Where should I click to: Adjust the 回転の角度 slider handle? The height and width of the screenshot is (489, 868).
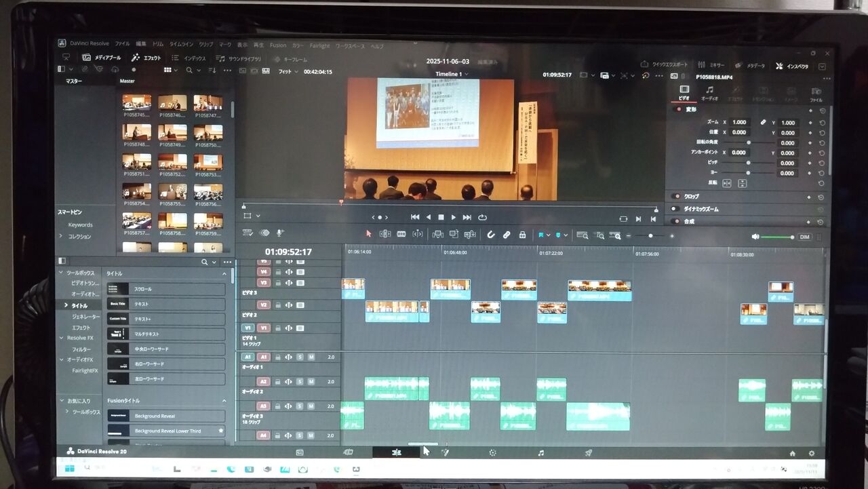pyautogui.click(x=749, y=143)
